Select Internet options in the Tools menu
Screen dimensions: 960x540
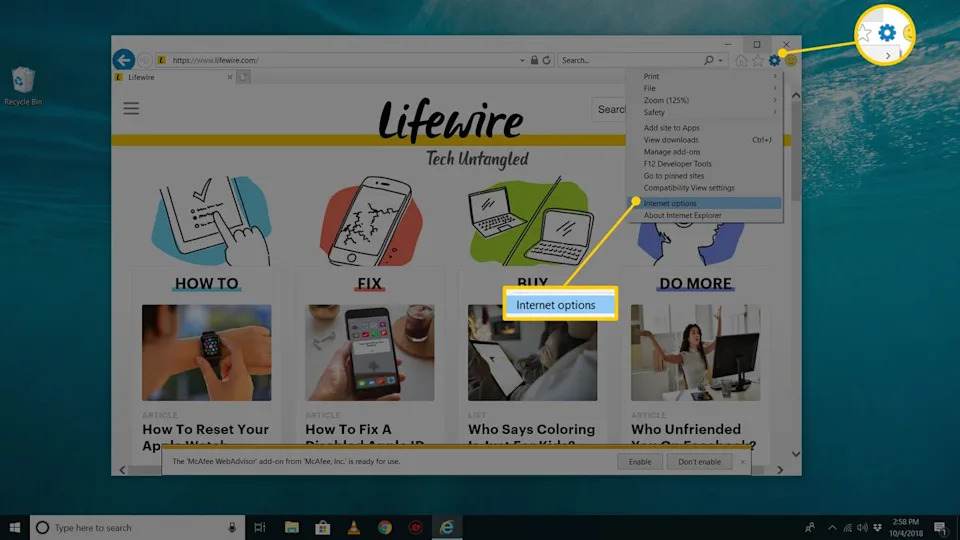pyautogui.click(x=703, y=203)
